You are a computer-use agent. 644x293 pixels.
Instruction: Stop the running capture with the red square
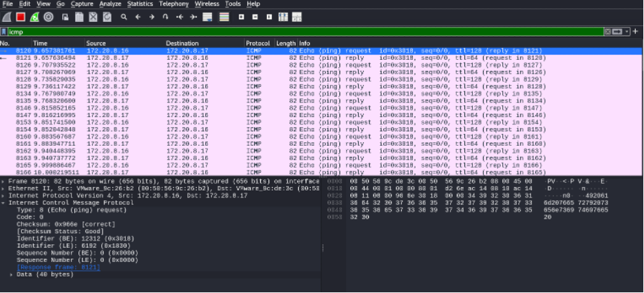(x=21, y=17)
